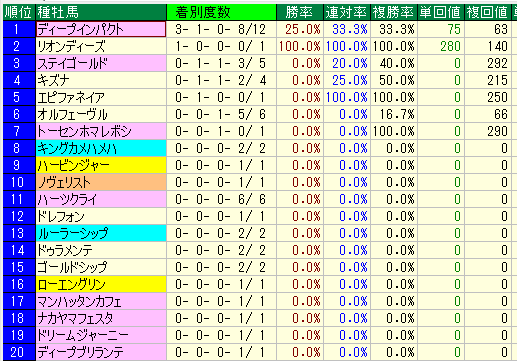Click the 順位 column header
517x361 pixels.
pyautogui.click(x=19, y=12)
